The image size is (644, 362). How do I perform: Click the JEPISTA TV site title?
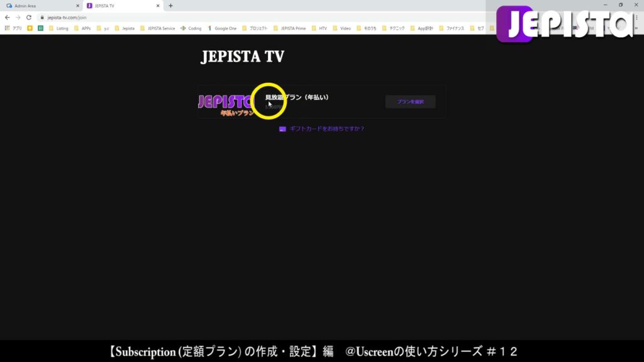click(242, 57)
